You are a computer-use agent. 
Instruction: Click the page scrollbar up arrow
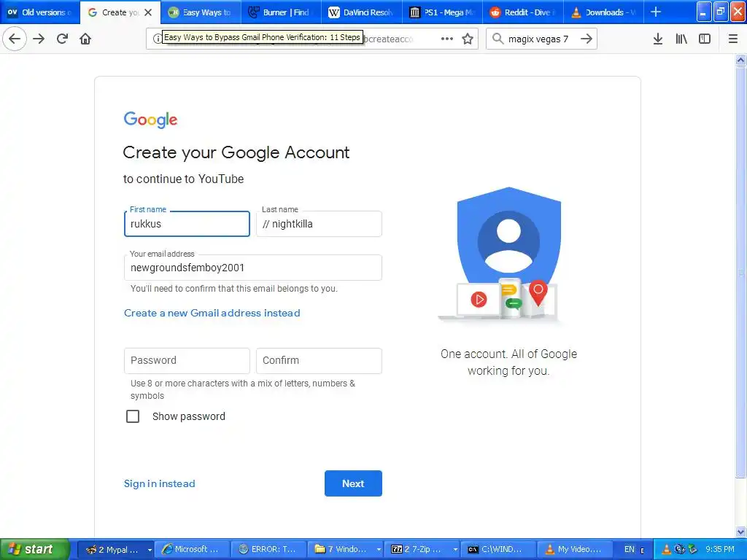tap(740, 60)
